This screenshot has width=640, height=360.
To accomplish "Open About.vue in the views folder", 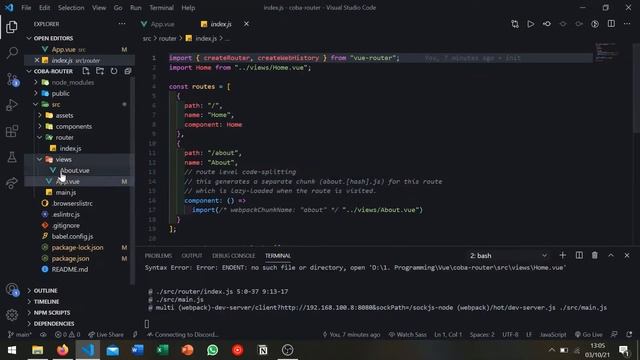I will click(75, 170).
